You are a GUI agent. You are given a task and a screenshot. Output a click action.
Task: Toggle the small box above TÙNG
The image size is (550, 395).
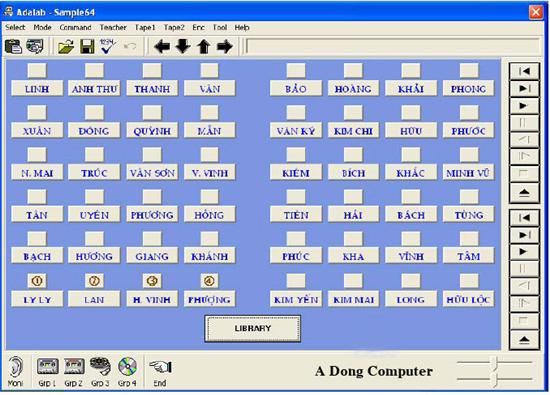point(469,196)
